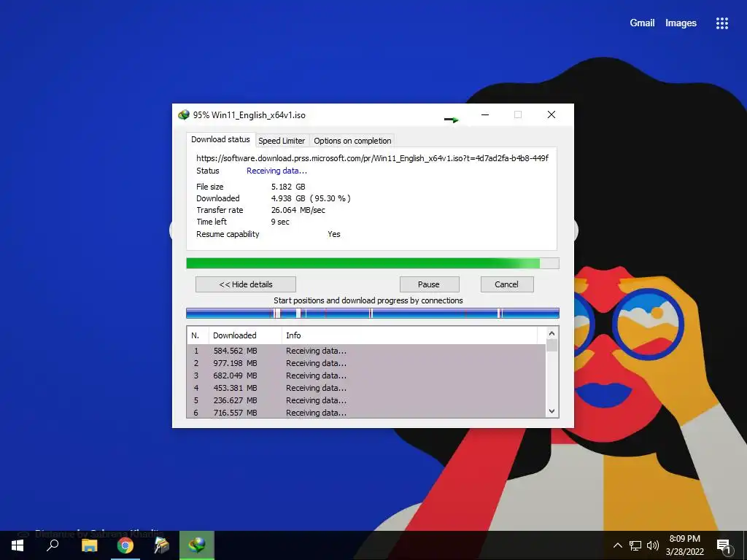The image size is (747, 560).
Task: Select Internet Download Manager taskbar icon
Action: click(x=197, y=545)
